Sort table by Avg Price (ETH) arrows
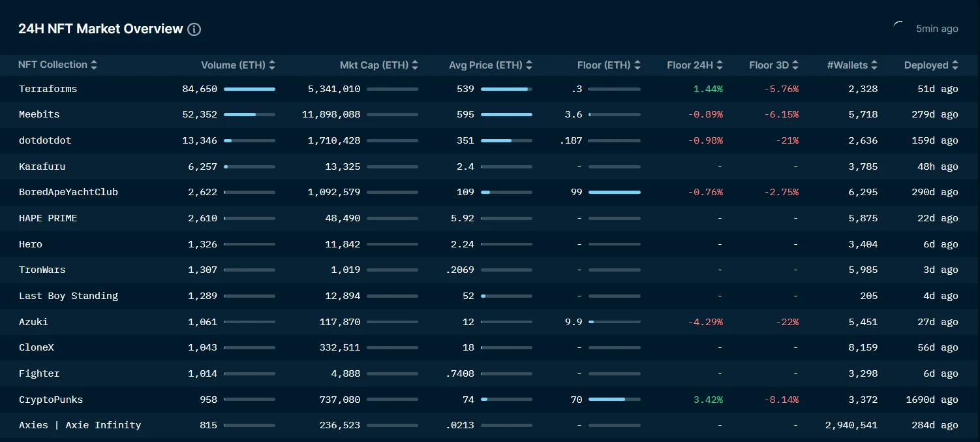 (529, 65)
